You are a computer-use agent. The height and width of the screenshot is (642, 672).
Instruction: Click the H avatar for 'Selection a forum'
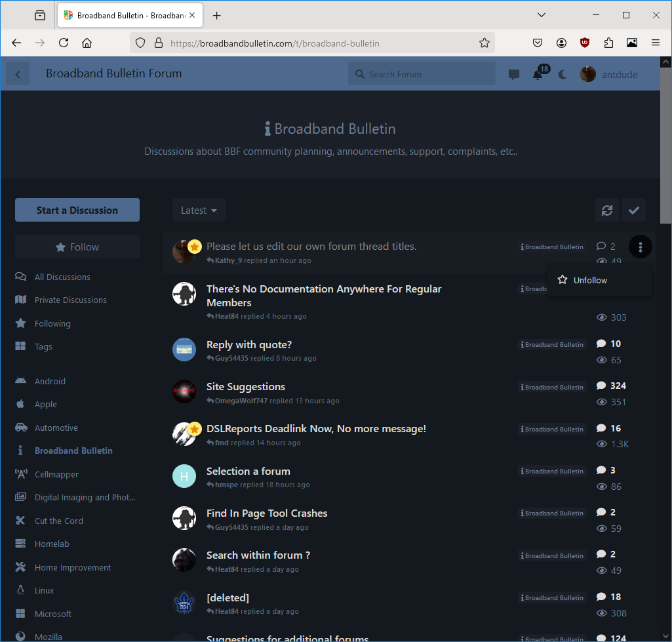click(x=184, y=476)
